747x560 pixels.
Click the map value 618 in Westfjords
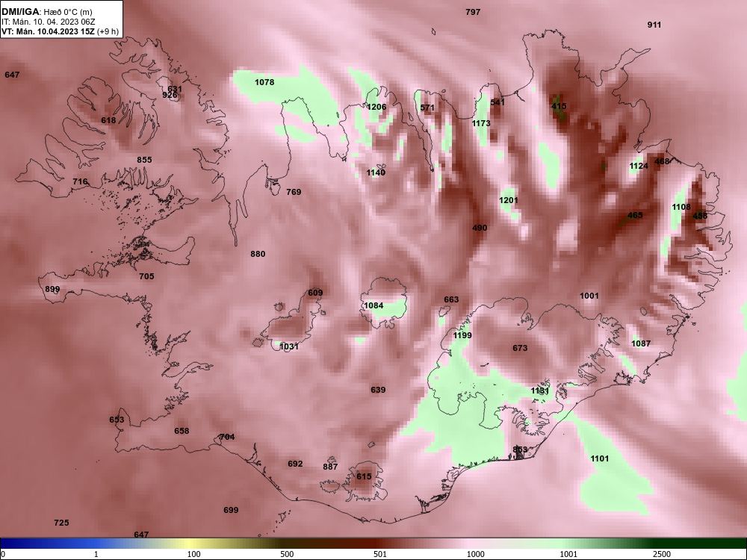point(108,120)
